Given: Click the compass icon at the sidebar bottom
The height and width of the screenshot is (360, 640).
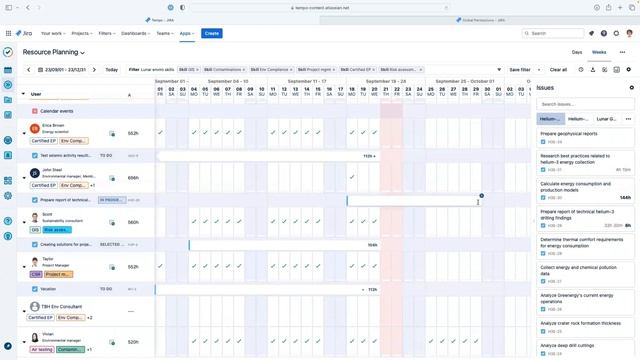Looking at the screenshot, I should 8,346.
